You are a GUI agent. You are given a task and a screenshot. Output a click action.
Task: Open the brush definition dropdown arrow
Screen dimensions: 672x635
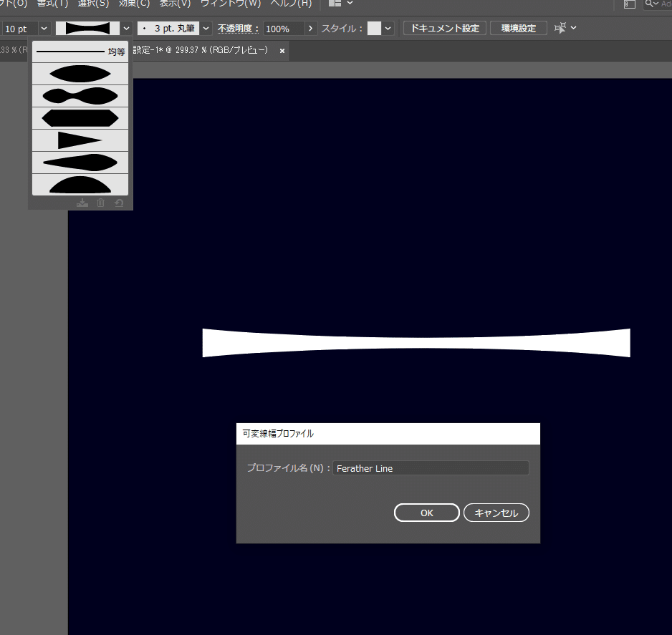coord(206,29)
